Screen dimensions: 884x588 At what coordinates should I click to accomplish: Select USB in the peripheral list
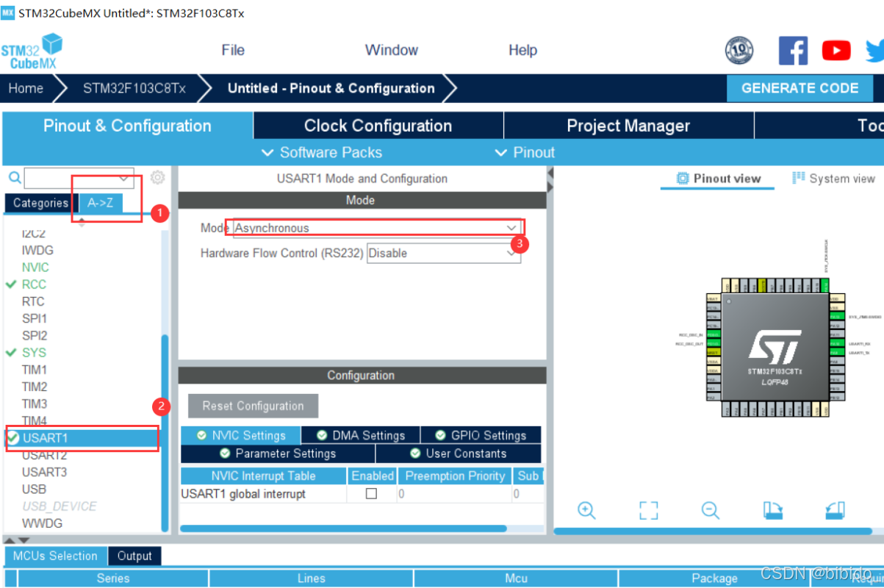click(x=34, y=489)
